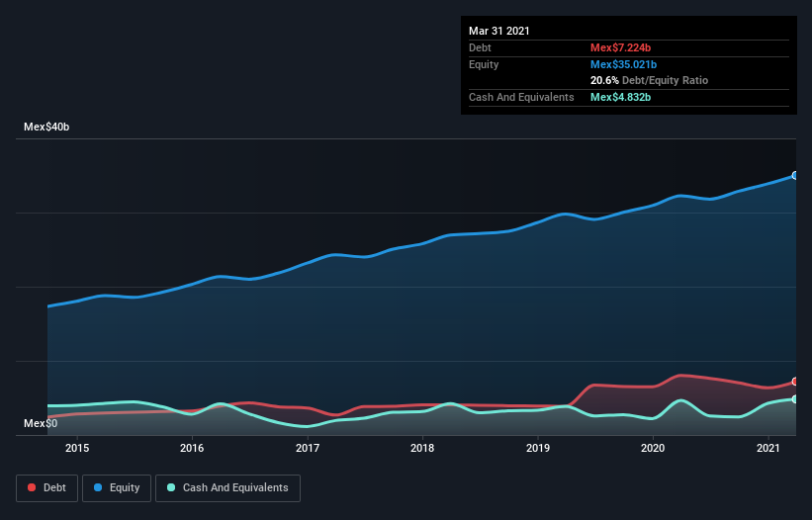Click the Debt label in tooltip
Screen dimensions: 812x520
click(x=480, y=47)
